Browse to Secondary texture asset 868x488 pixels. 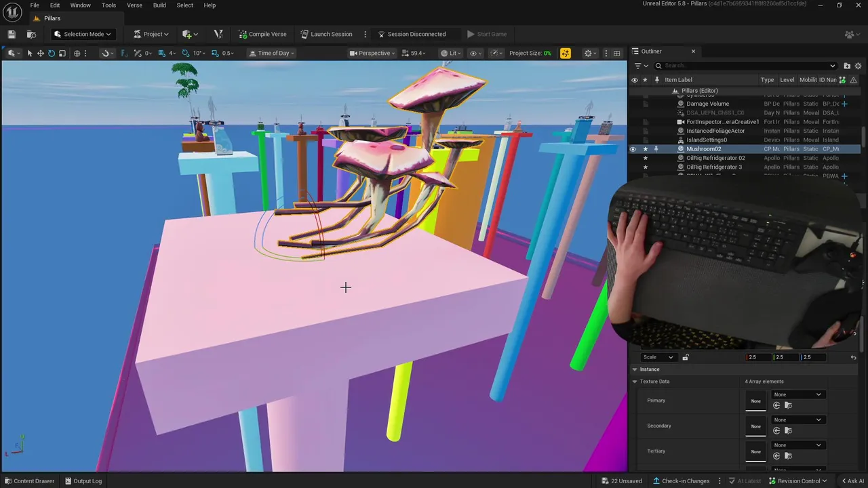[788, 430]
